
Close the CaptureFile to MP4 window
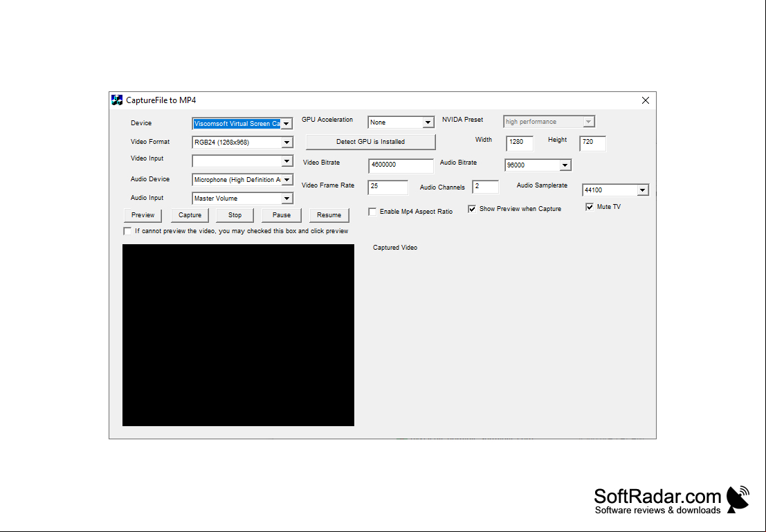pyautogui.click(x=646, y=100)
